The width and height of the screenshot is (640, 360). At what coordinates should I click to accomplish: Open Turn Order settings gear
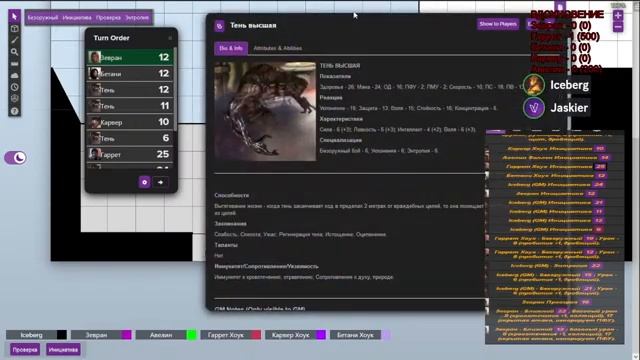144,182
